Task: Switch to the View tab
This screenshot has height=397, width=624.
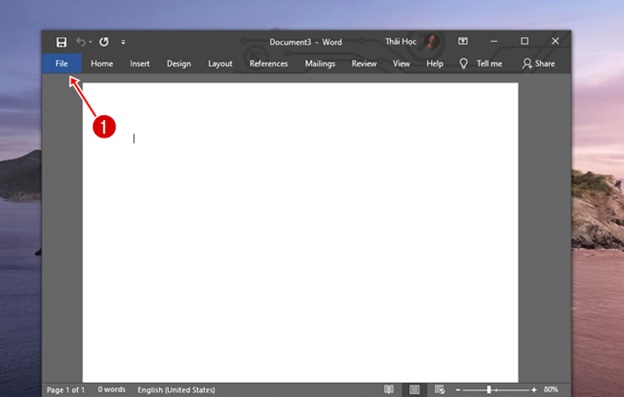Action: (401, 64)
